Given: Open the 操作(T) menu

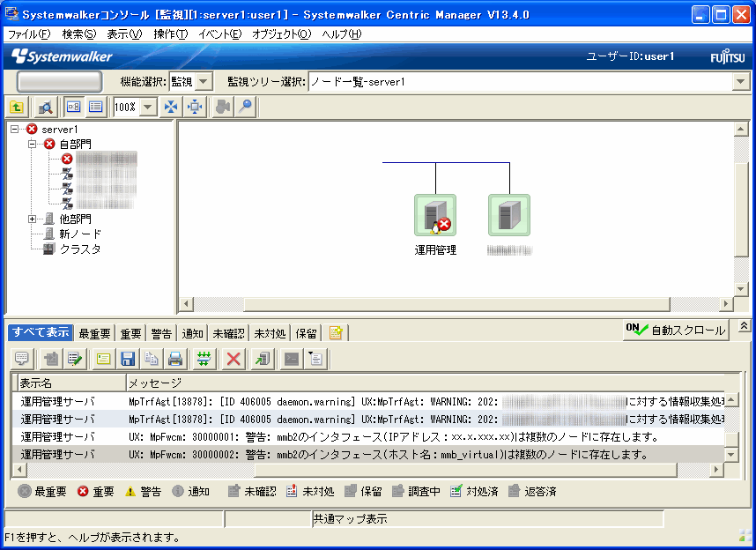Looking at the screenshot, I should click(171, 34).
